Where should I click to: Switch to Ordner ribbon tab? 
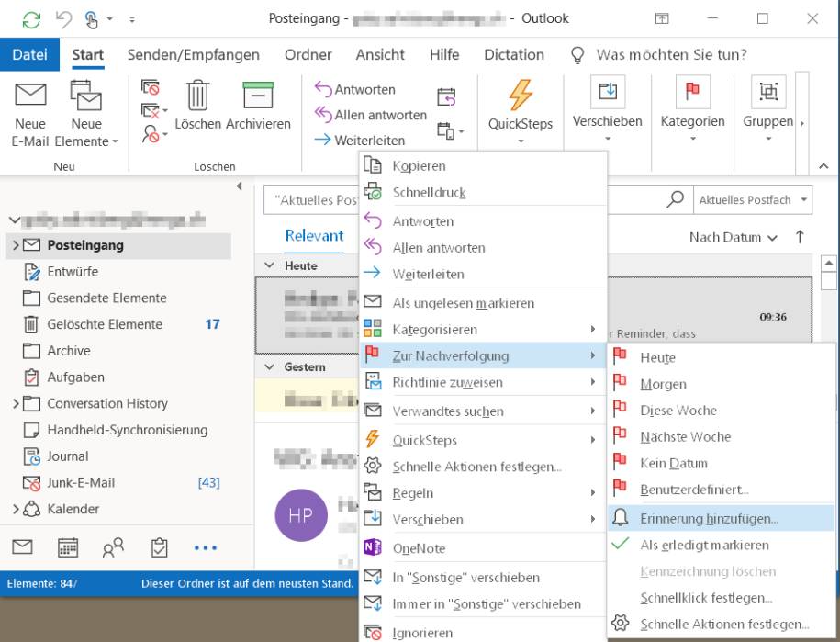click(x=308, y=55)
